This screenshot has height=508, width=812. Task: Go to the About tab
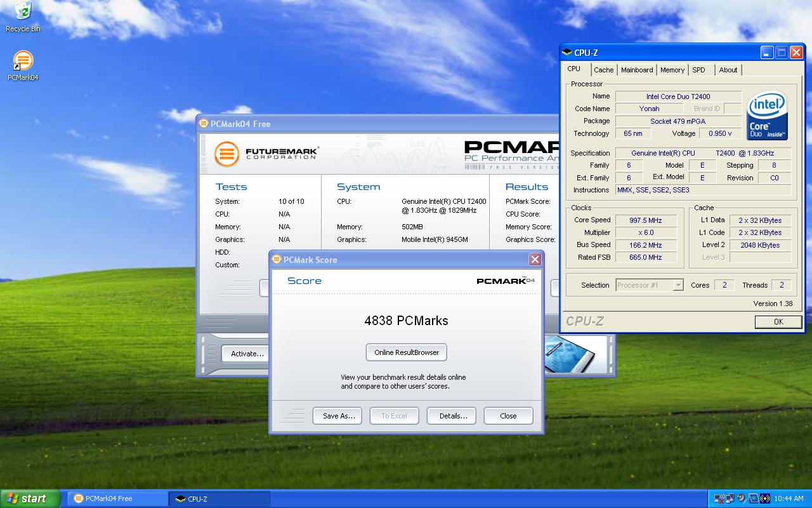pyautogui.click(x=728, y=70)
